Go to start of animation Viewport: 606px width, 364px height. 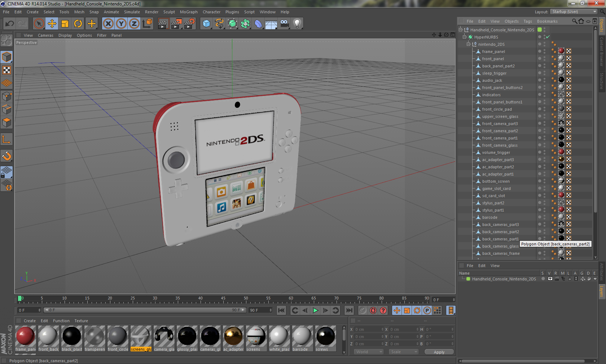(x=281, y=310)
